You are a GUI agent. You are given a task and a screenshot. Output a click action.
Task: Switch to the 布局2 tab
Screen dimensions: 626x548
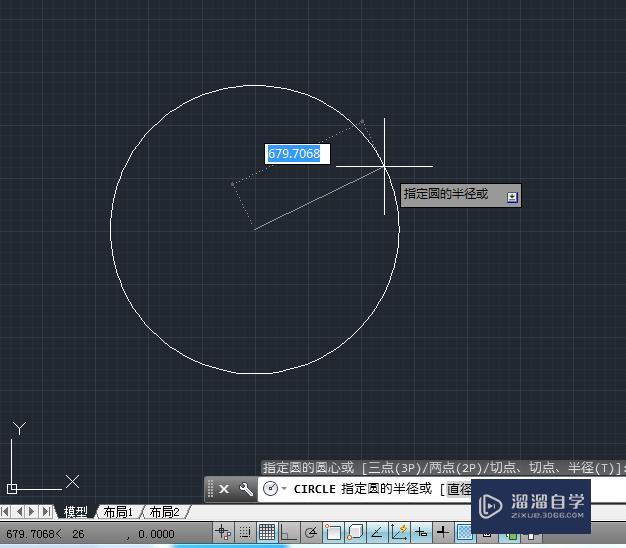click(164, 512)
